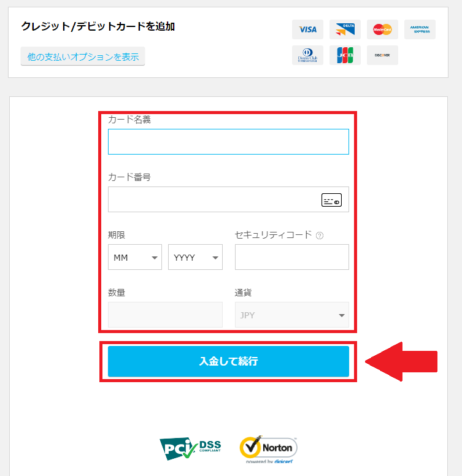Image resolution: width=462 pixels, height=476 pixels.
Task: Click the security code help question mark
Action: click(x=320, y=236)
